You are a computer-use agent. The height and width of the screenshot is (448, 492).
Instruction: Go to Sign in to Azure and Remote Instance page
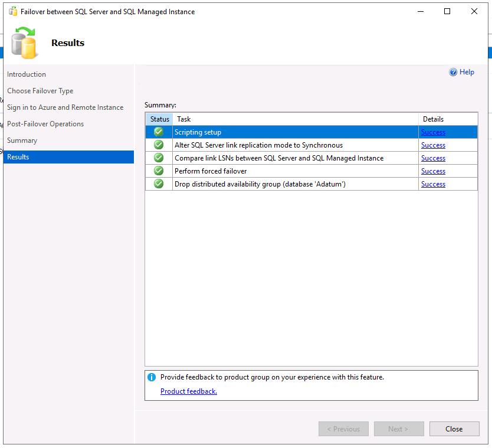tap(65, 107)
